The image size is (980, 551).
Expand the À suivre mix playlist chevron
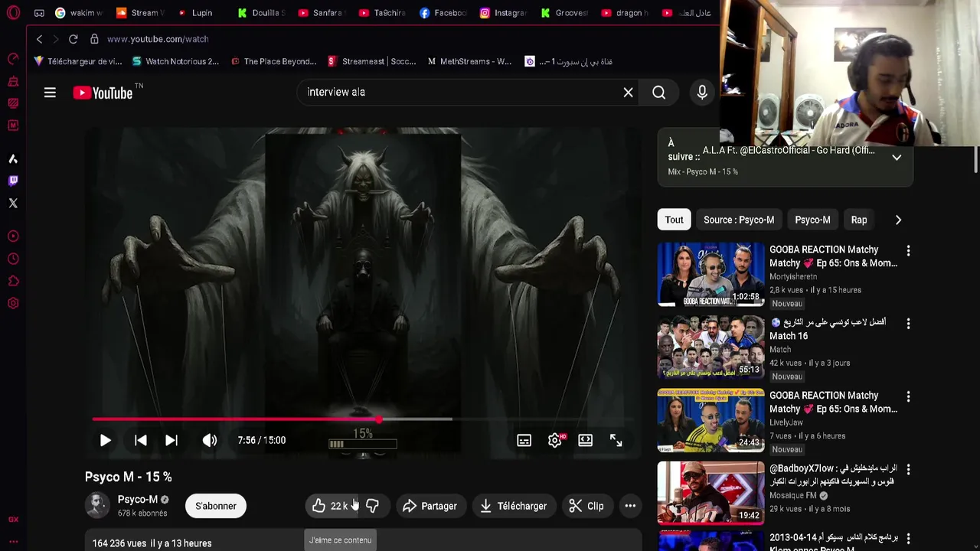[897, 158]
